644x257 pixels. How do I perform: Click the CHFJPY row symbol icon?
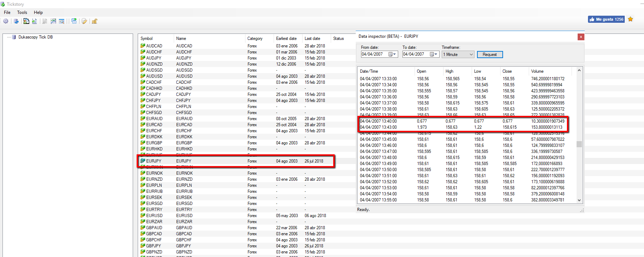(143, 100)
